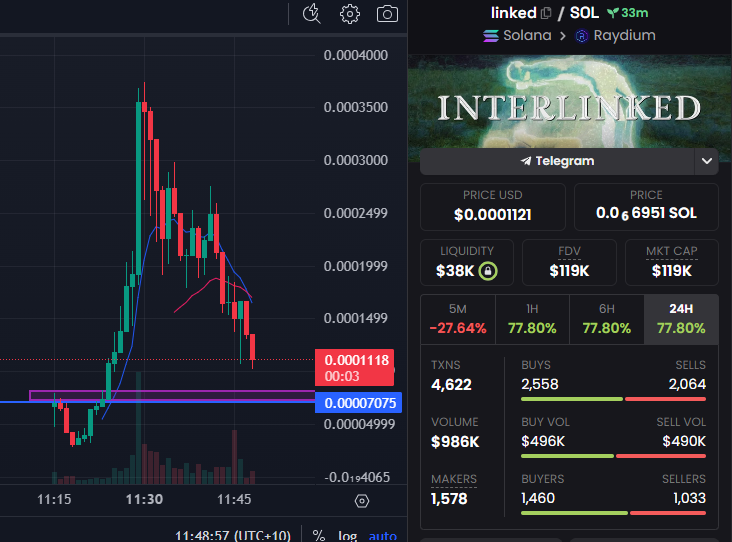Click the BUY VOL $496K value
Screen dimensions: 732x542
click(543, 441)
